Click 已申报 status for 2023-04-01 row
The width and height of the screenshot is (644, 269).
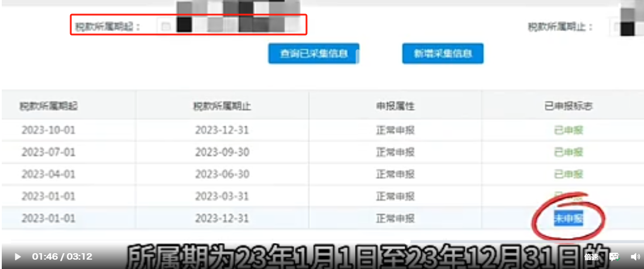click(568, 174)
